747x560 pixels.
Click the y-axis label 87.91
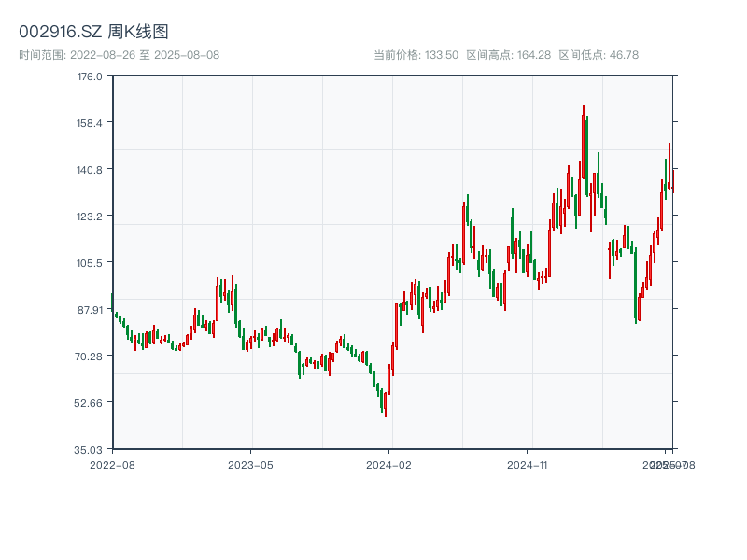[90, 310]
